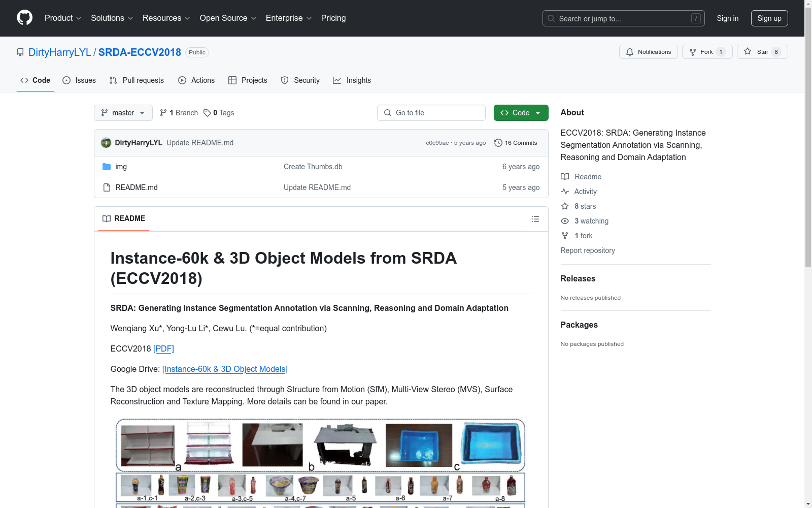
Task: Click the 0 Tags link
Action: click(x=219, y=113)
